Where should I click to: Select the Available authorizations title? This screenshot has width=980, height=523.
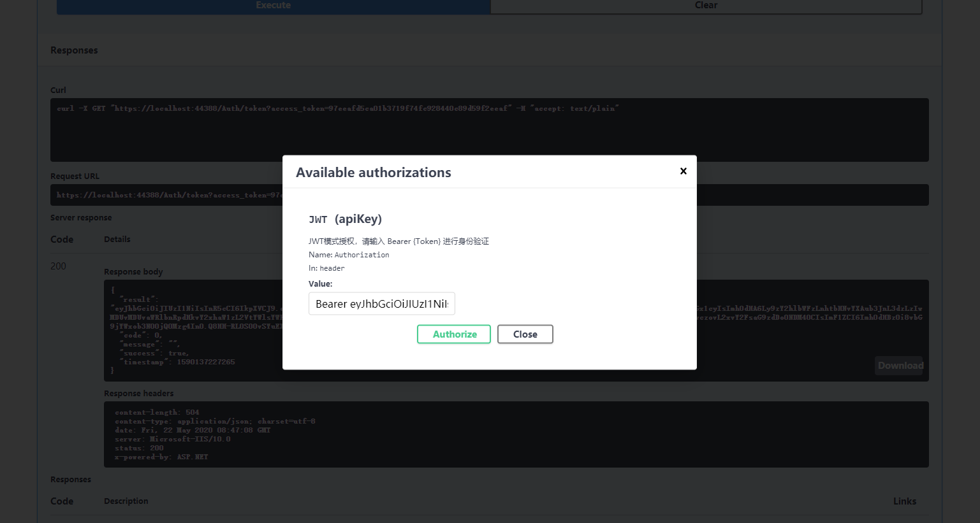click(x=374, y=173)
